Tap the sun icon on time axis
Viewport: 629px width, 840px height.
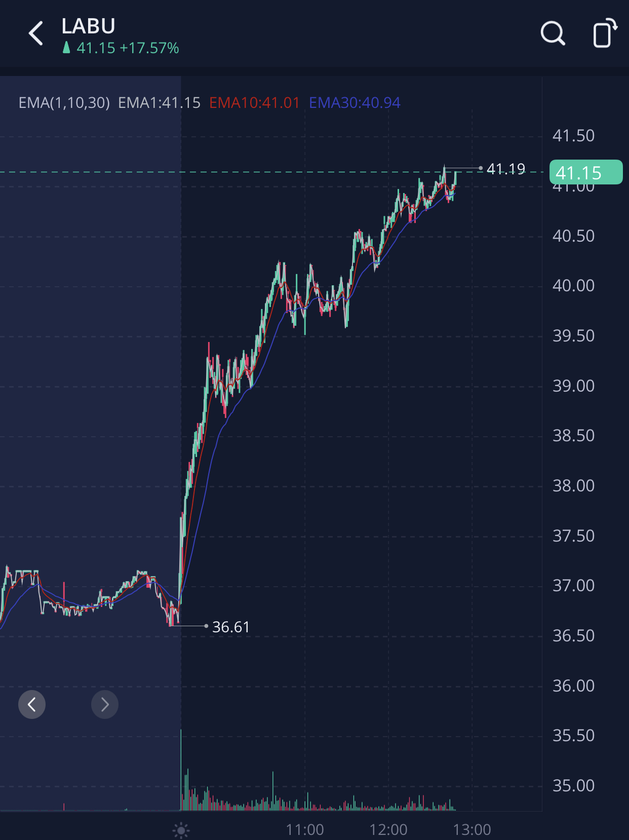(181, 830)
